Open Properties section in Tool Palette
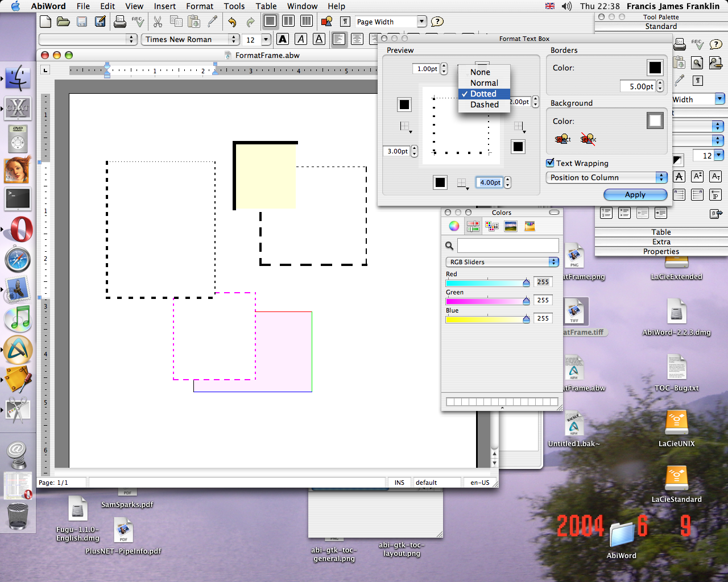The width and height of the screenshot is (728, 582). click(x=661, y=251)
